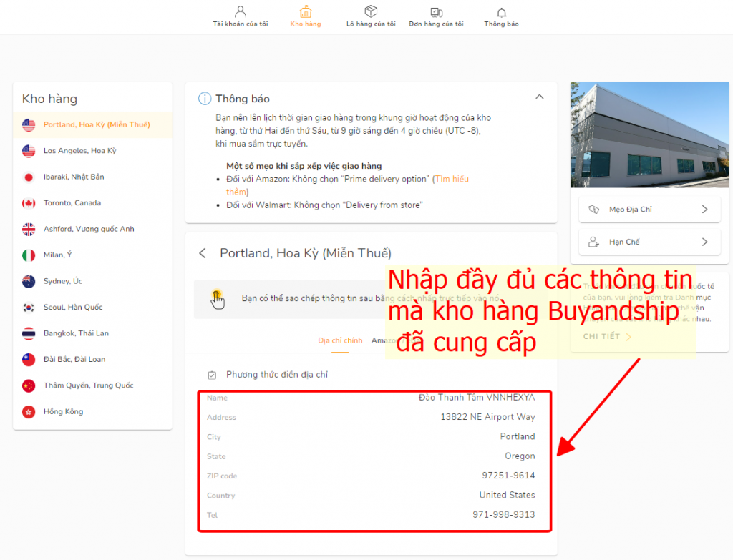Open Mẹo Địa Chỉ button
The width and height of the screenshot is (733, 560).
(649, 210)
